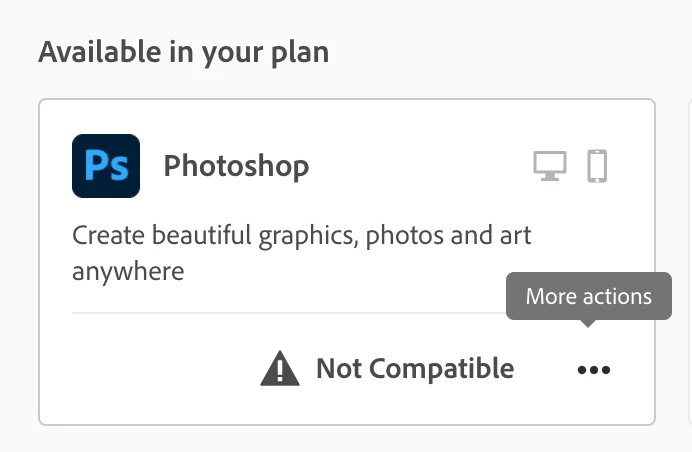Click the blank space between Photoshop title and monitor icon
The image size is (692, 452).
419,166
